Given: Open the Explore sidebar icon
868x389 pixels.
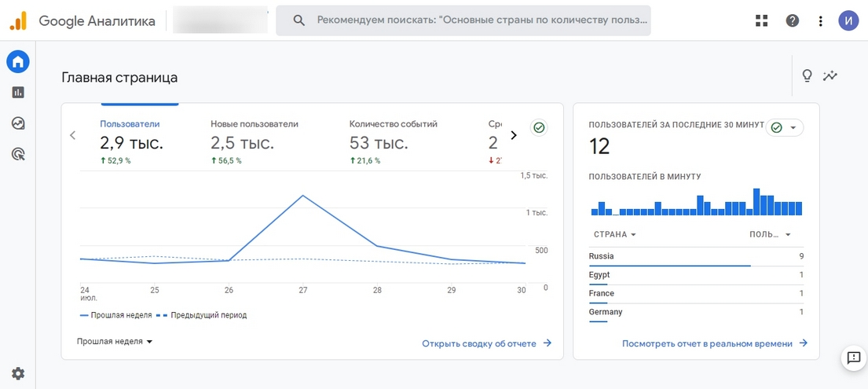Looking at the screenshot, I should click(x=18, y=123).
